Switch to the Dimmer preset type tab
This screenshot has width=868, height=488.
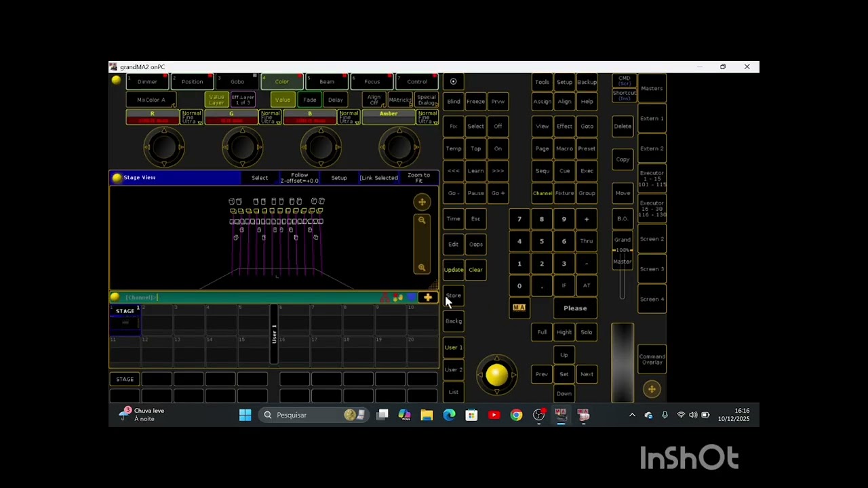[x=147, y=82]
